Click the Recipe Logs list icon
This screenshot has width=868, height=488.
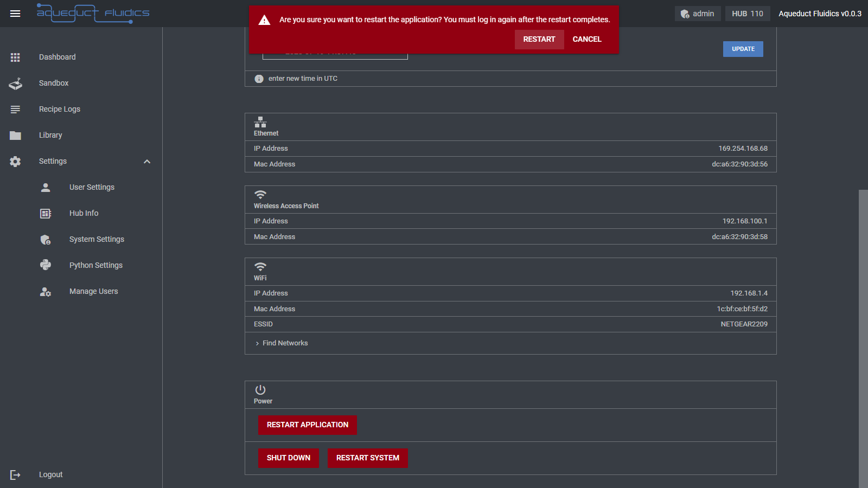tap(15, 109)
